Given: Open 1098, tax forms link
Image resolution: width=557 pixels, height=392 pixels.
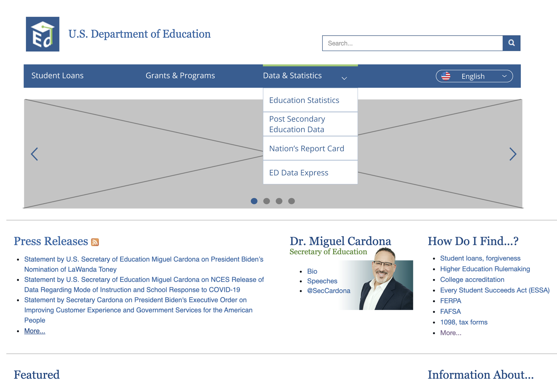Looking at the screenshot, I should (x=464, y=322).
